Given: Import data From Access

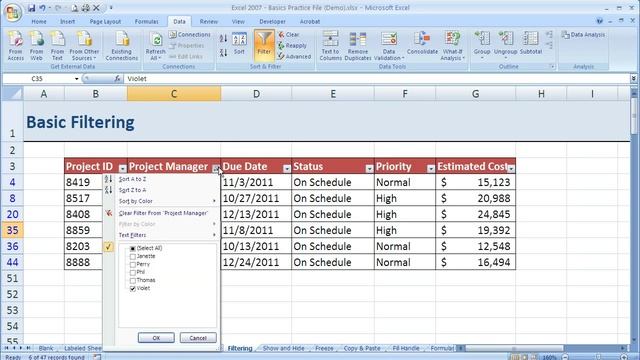Looking at the screenshot, I should point(16,46).
